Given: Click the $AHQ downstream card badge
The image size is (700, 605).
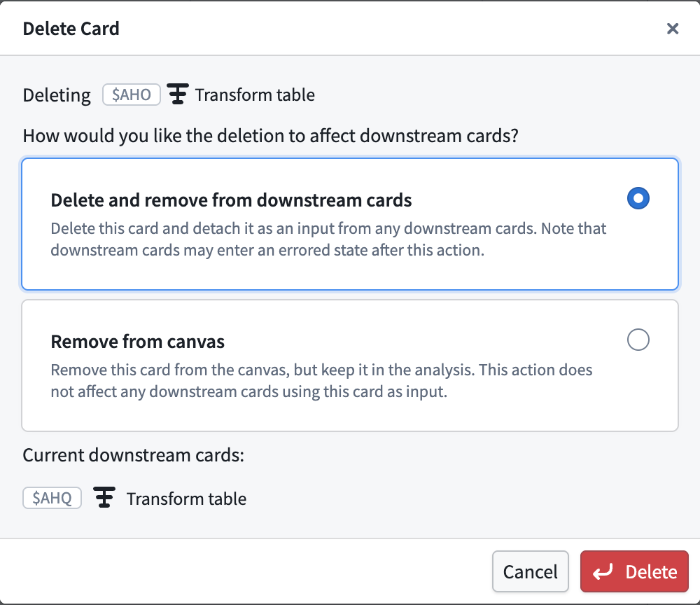Looking at the screenshot, I should (52, 498).
